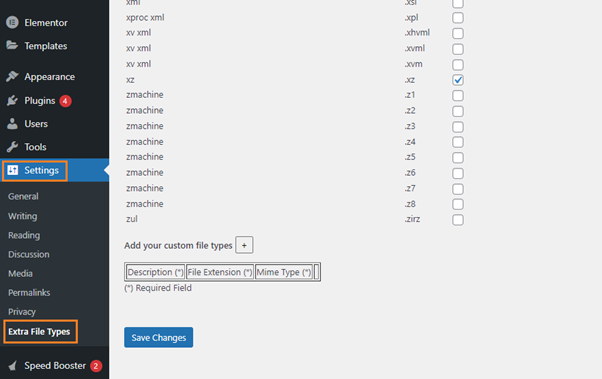
Task: Click the File Extension input field
Action: (x=220, y=272)
